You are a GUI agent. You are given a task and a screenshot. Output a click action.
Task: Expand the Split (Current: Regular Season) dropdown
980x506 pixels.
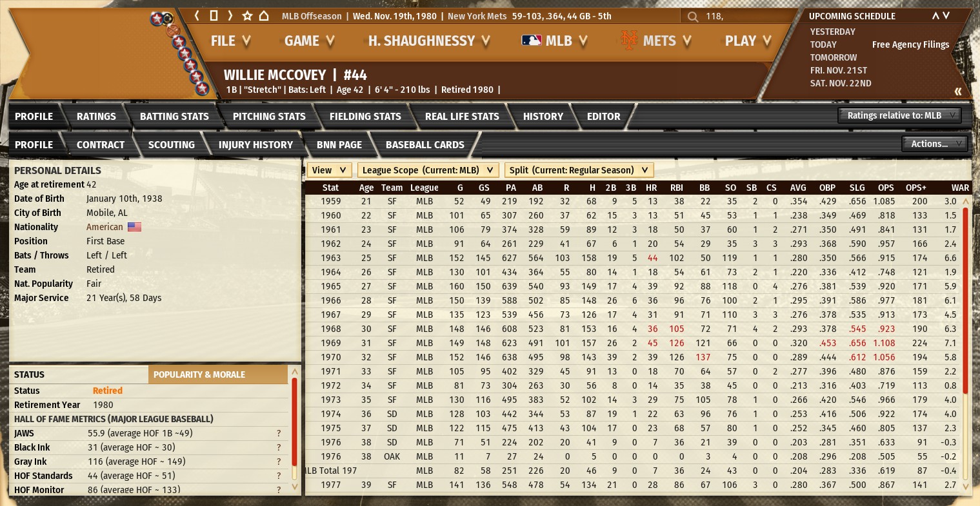click(579, 170)
